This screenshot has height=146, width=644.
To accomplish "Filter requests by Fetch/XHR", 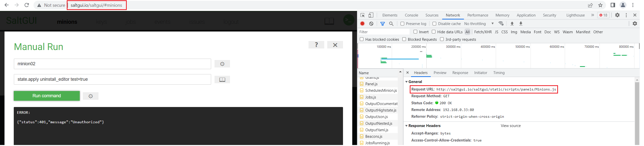I will 483,32.
